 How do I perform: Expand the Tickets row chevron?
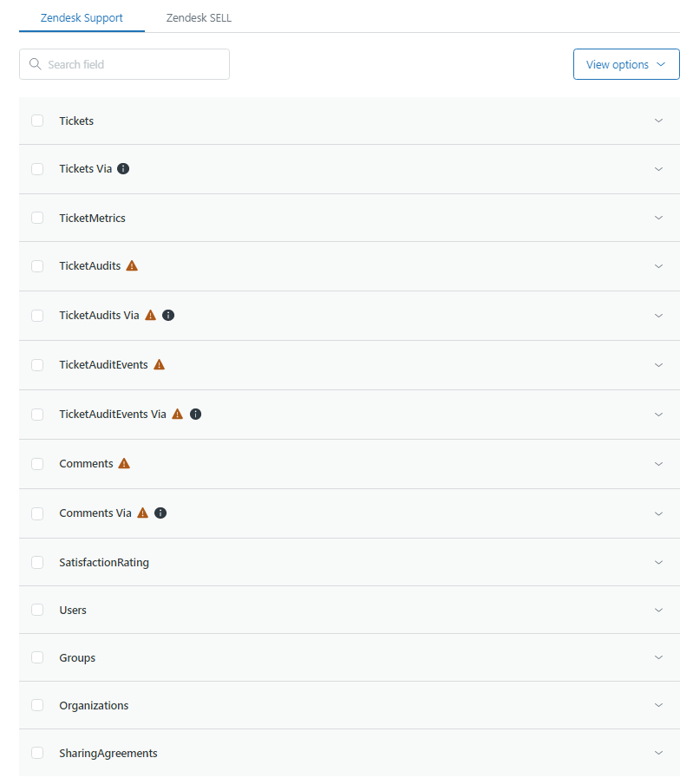coord(658,121)
